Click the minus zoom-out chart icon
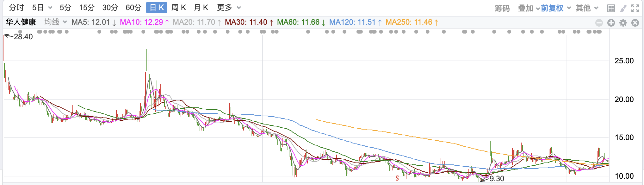This screenshot has height=185, width=644. (599, 23)
